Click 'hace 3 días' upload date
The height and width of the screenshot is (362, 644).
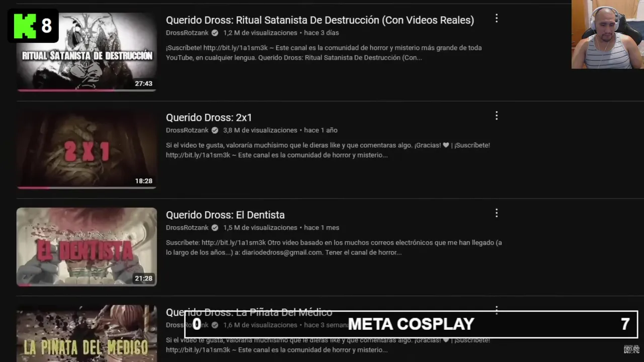pos(321,33)
